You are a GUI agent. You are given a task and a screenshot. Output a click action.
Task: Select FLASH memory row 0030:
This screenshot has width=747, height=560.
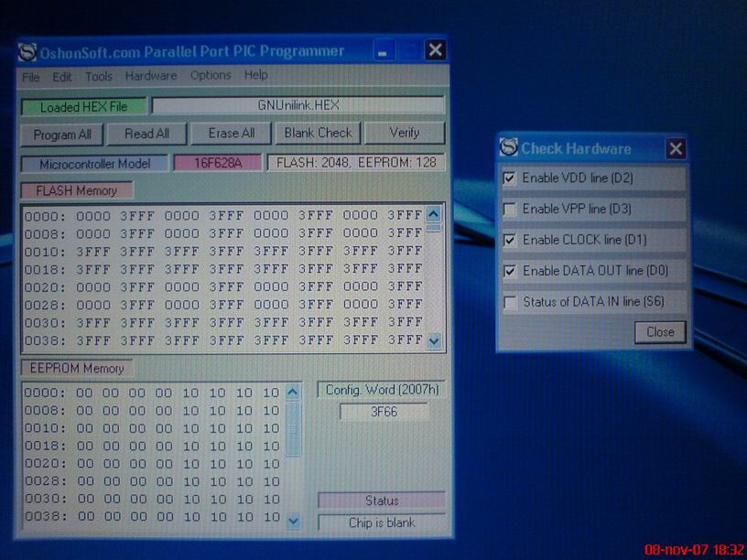[223, 322]
